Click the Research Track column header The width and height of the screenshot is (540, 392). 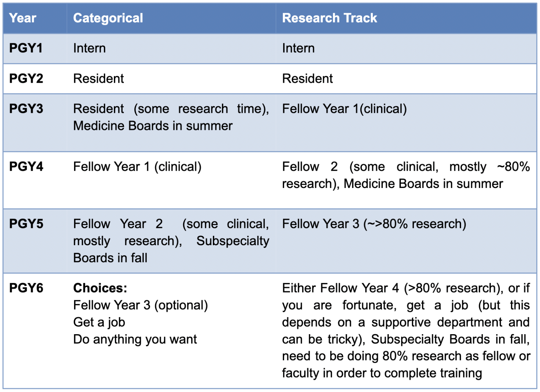[330, 18]
